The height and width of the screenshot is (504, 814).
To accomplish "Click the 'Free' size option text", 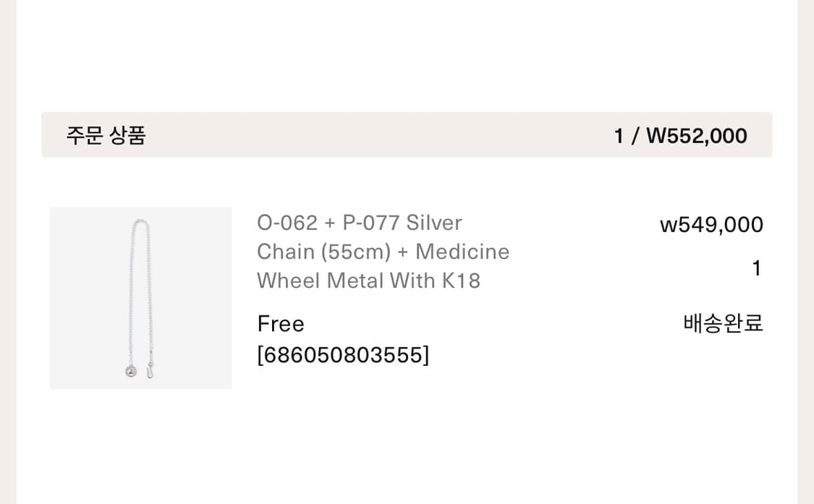I will [281, 323].
